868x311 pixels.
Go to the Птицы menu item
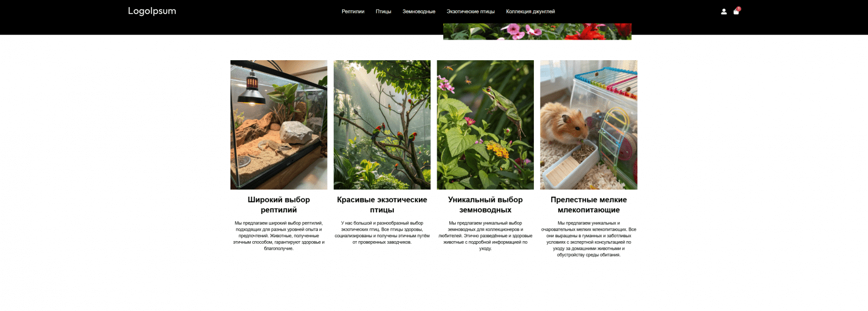(384, 11)
